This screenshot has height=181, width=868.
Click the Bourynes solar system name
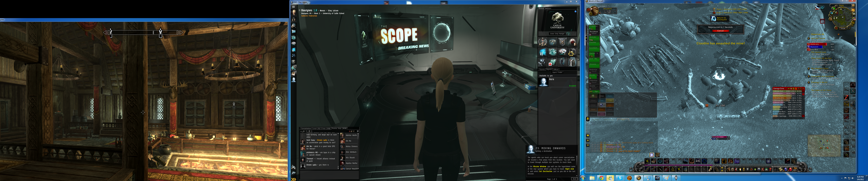[x=307, y=10]
